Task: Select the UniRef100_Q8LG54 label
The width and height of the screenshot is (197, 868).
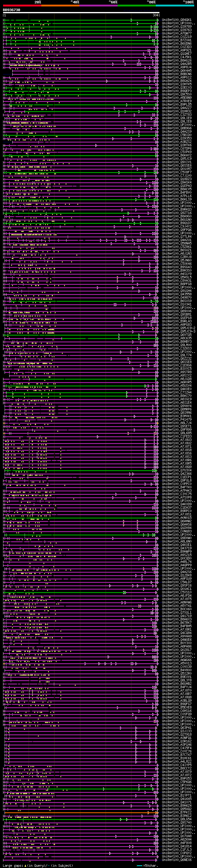Action: [x=177, y=819]
